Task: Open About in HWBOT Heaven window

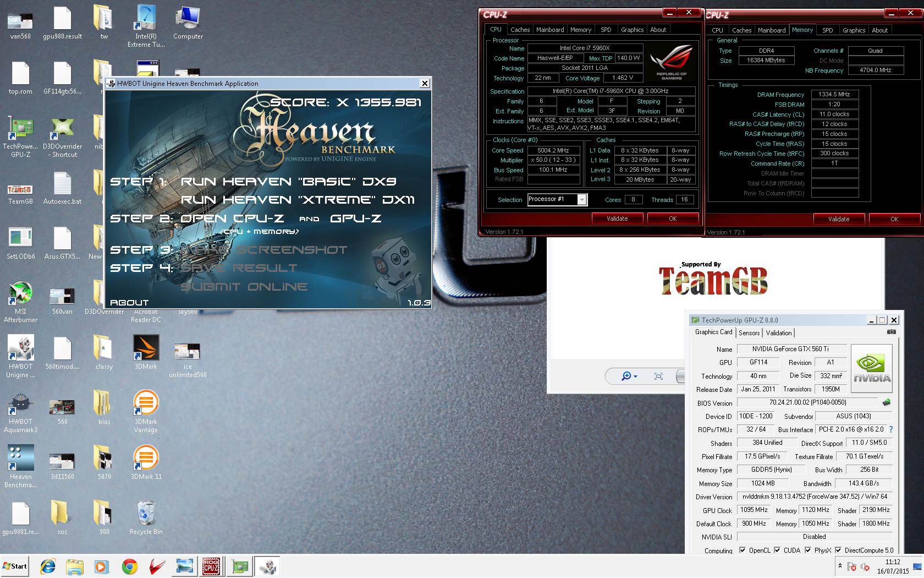Action: (129, 303)
